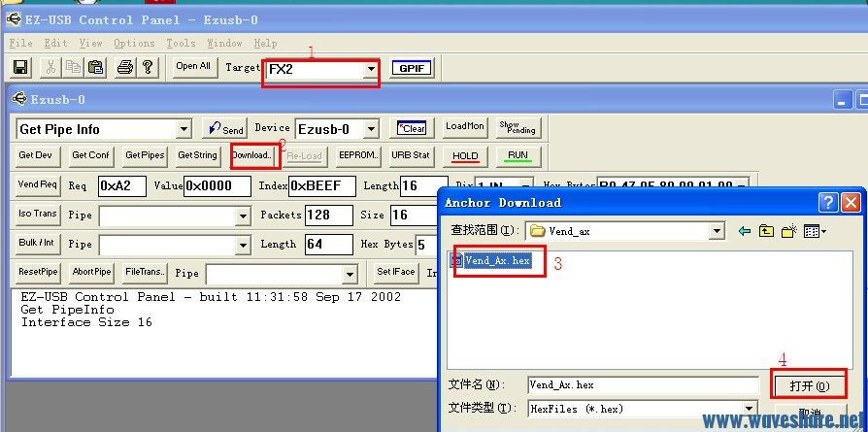The width and height of the screenshot is (868, 432).
Task: Expand the Vend_ax look-in folder dropdown
Action: [x=718, y=231]
